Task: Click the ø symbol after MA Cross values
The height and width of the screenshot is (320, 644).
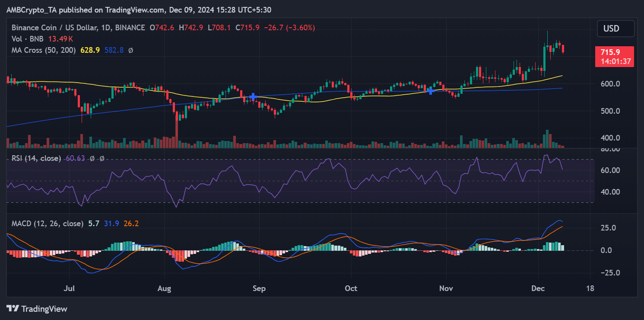Action: pyautogui.click(x=131, y=50)
